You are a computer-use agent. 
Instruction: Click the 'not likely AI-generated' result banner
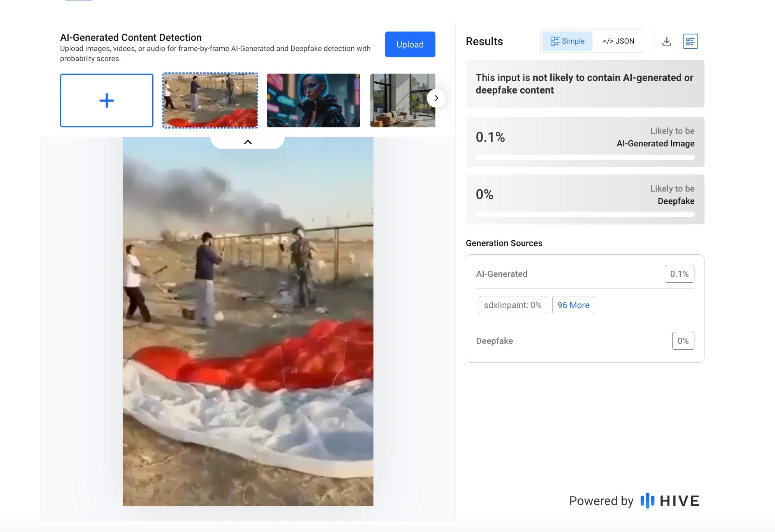click(585, 84)
